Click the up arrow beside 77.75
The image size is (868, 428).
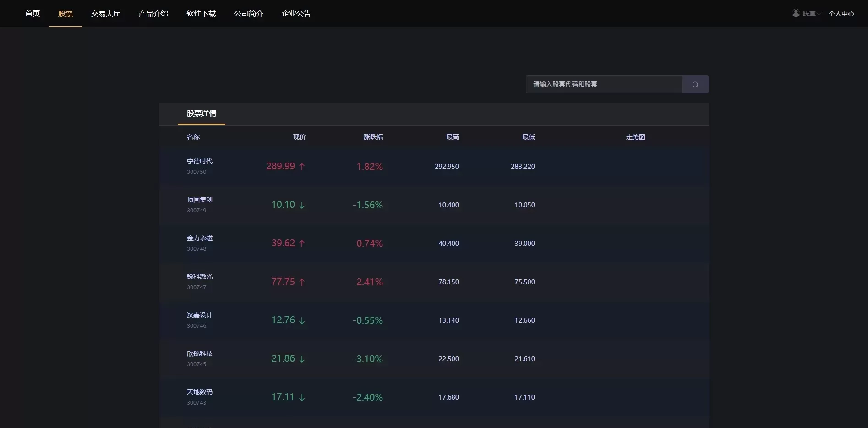[x=302, y=282]
